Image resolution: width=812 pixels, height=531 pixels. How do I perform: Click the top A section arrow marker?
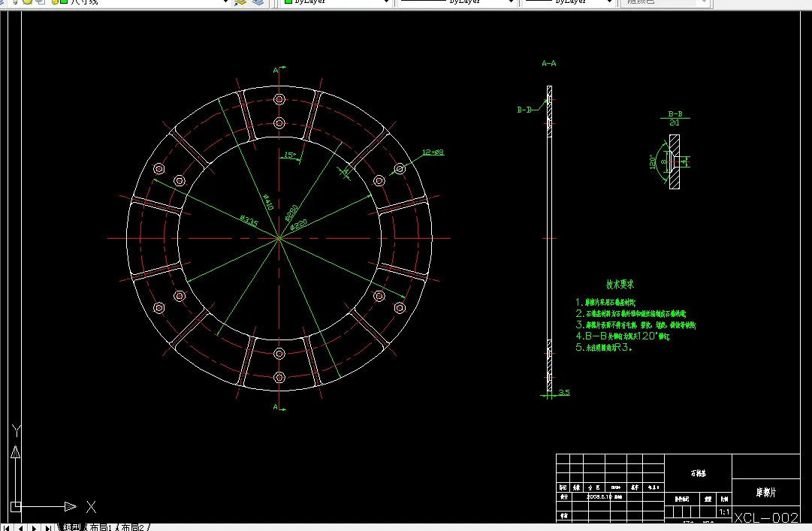coord(279,69)
